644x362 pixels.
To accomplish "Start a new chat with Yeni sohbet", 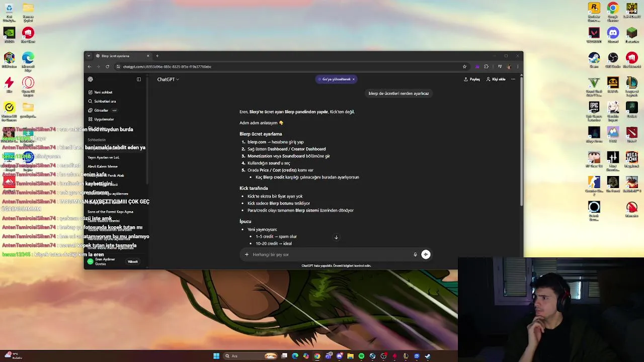I will pyautogui.click(x=101, y=92).
